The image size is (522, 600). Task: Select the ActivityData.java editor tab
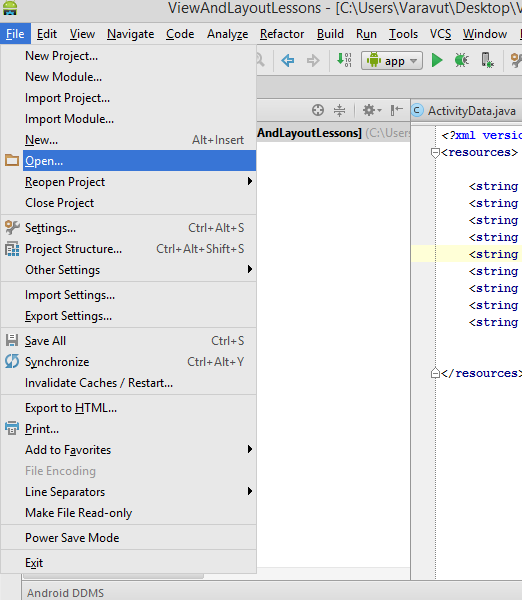tap(466, 111)
